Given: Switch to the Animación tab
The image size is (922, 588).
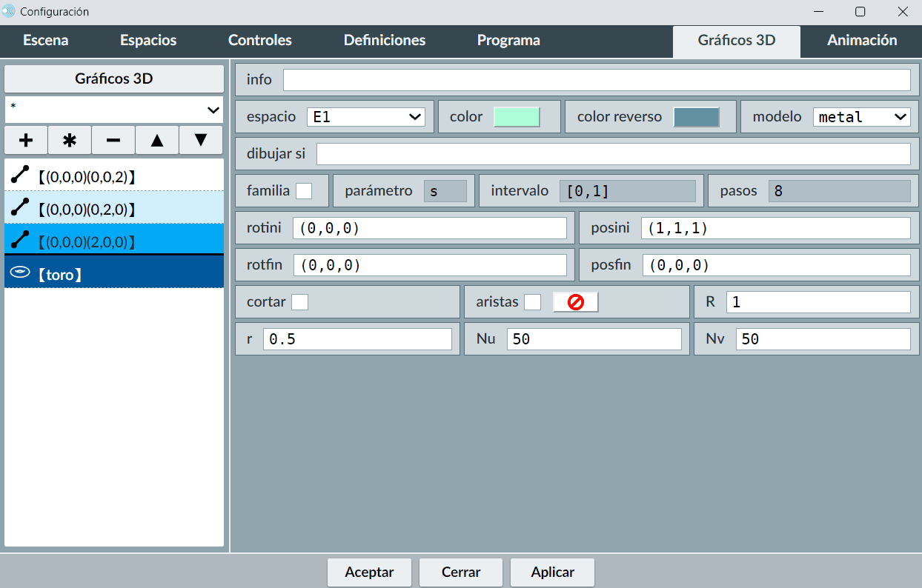Looking at the screenshot, I should pyautogui.click(x=861, y=41).
